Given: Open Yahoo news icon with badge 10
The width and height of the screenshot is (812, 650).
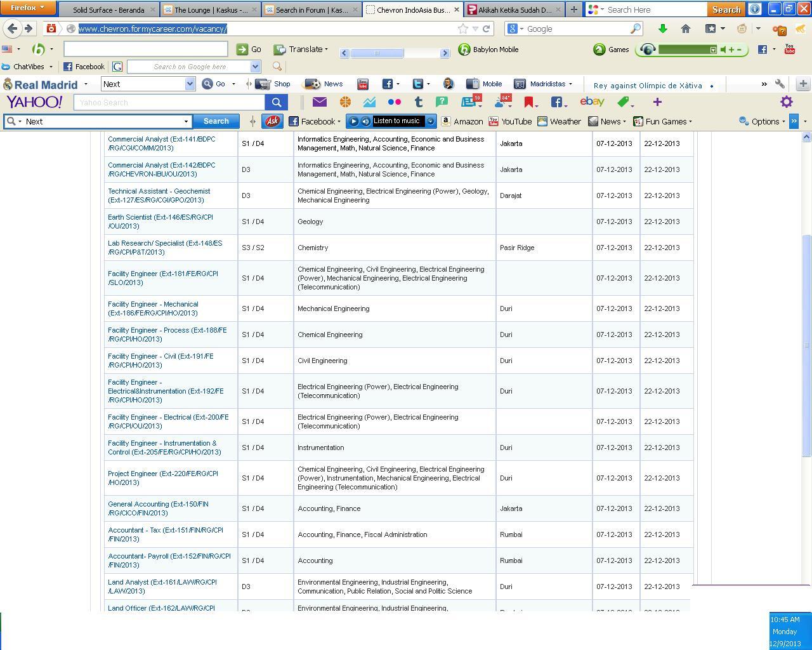Looking at the screenshot, I should [x=471, y=102].
